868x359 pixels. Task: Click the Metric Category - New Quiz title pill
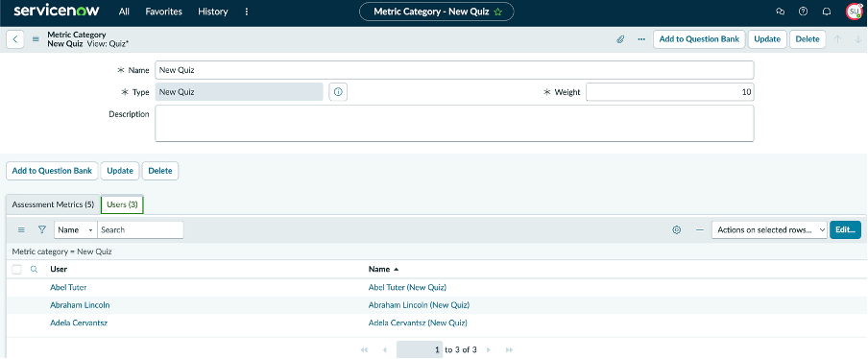point(437,12)
